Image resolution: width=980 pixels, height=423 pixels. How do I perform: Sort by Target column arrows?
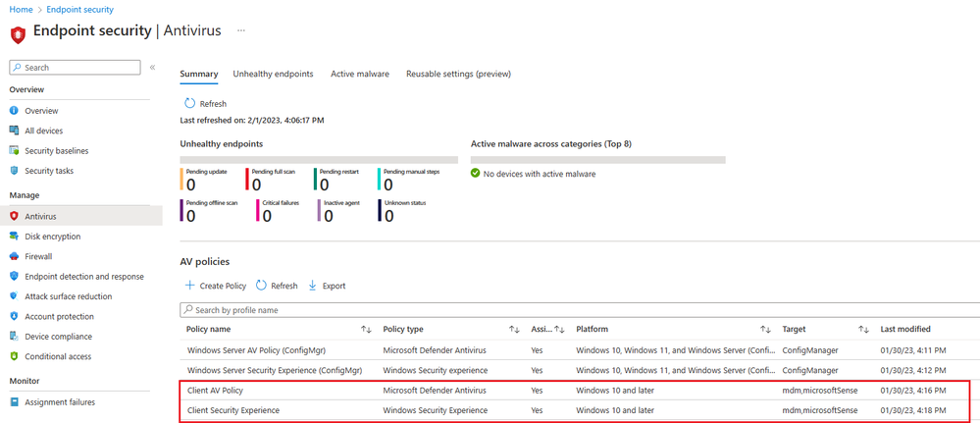863,329
